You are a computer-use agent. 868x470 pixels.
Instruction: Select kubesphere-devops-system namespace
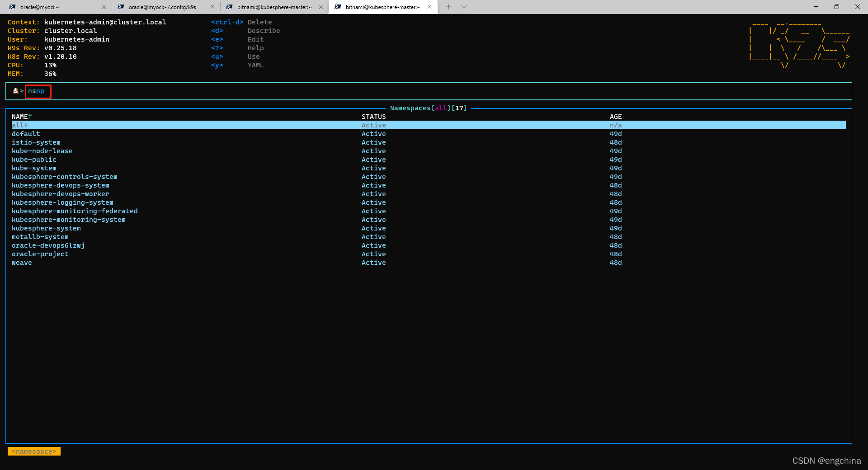point(429,185)
